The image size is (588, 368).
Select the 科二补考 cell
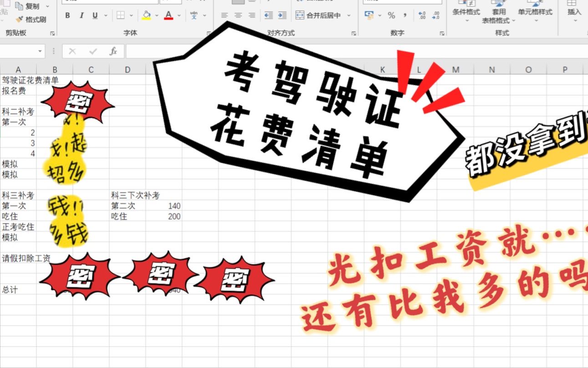coord(18,111)
